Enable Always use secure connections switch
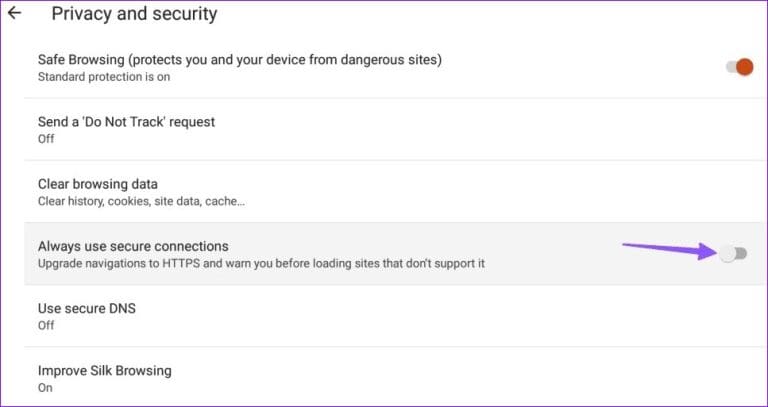 733,254
